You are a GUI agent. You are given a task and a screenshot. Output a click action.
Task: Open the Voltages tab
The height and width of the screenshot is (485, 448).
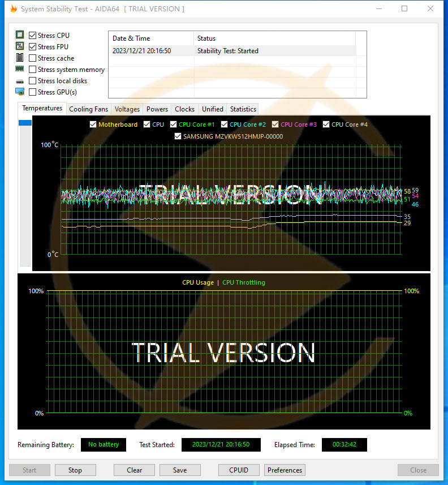coord(127,109)
